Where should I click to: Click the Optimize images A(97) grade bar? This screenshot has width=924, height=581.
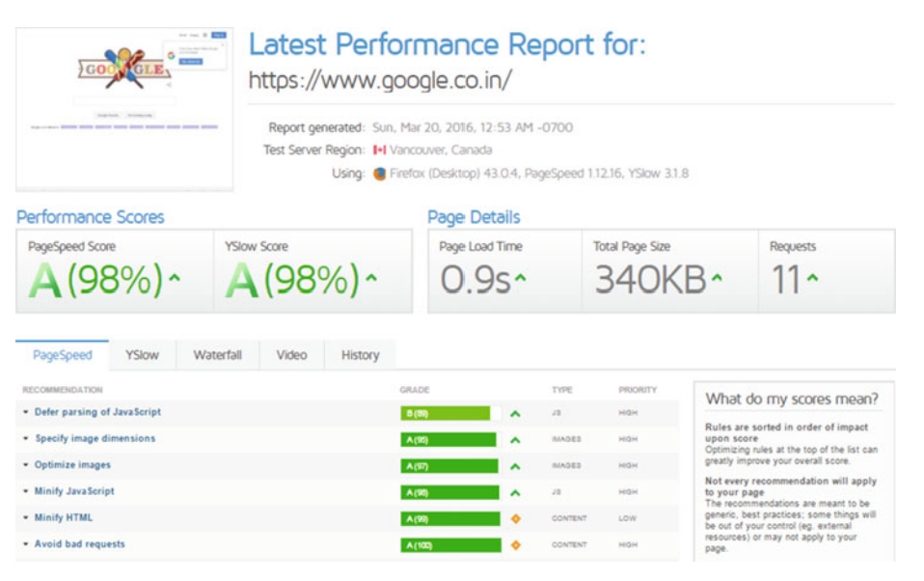[x=450, y=466]
